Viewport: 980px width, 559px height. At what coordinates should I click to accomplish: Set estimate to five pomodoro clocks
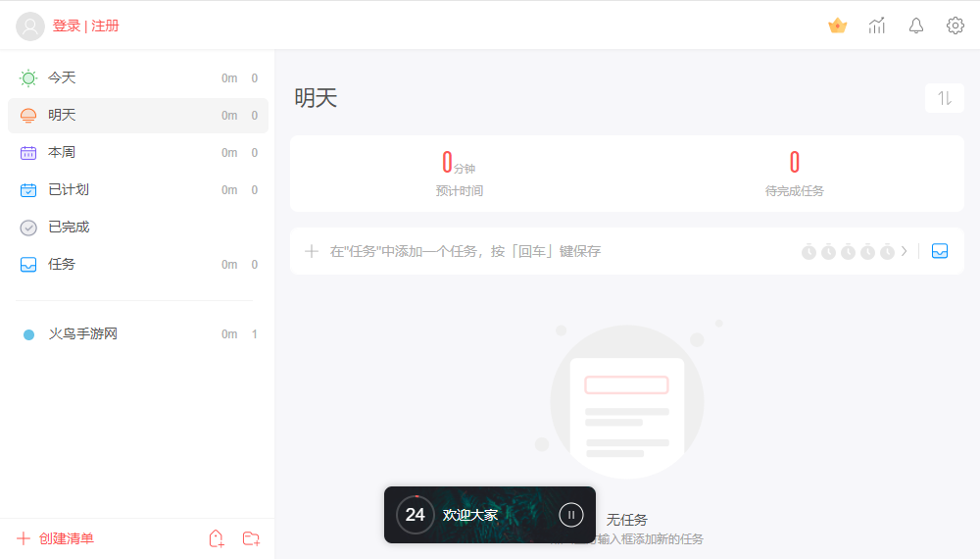(x=887, y=251)
